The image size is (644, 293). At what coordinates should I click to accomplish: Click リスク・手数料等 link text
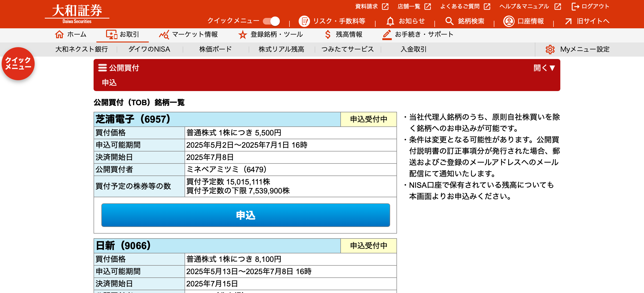pyautogui.click(x=339, y=21)
